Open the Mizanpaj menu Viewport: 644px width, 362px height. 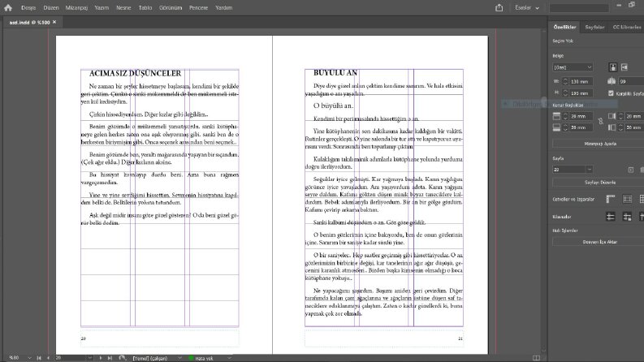coord(77,7)
